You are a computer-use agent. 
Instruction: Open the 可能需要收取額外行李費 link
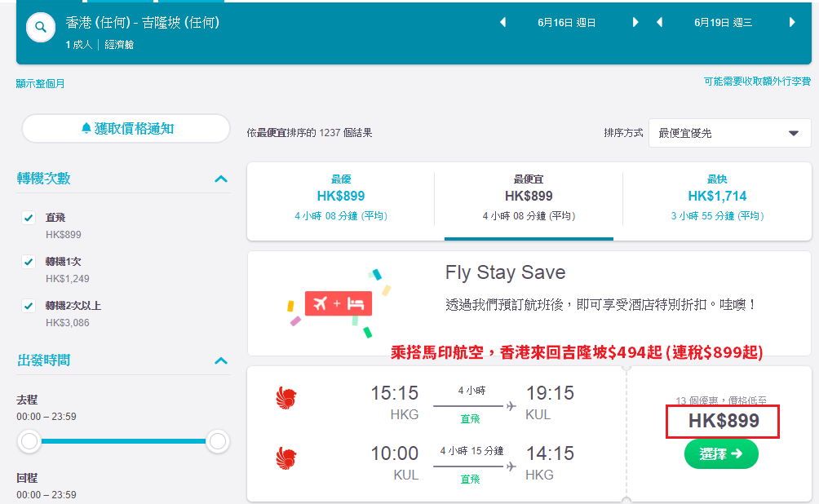coord(757,82)
